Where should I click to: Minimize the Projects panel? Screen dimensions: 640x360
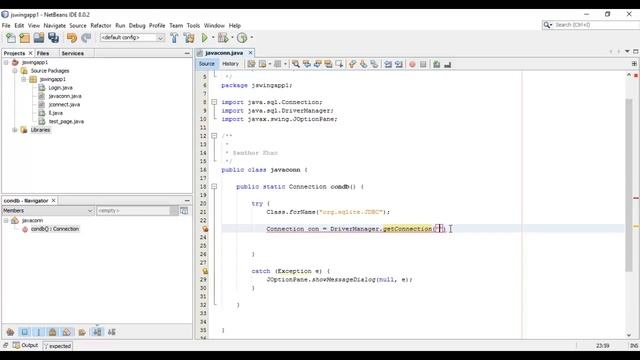[187, 53]
